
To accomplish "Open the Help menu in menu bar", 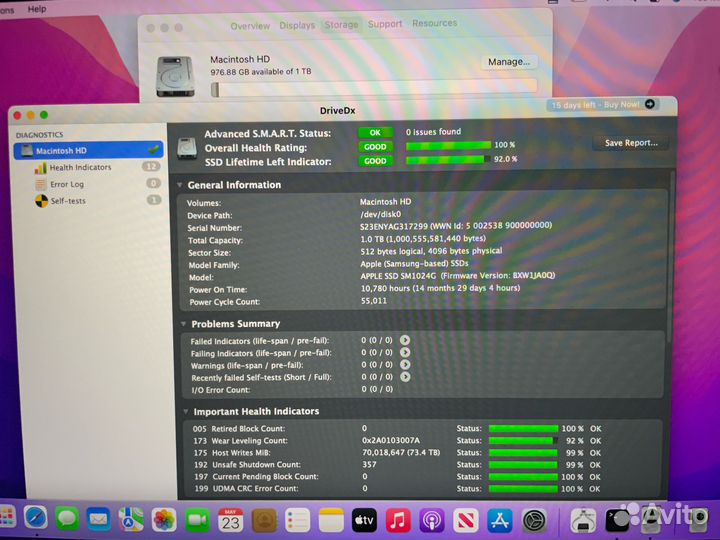I will click(x=37, y=9).
